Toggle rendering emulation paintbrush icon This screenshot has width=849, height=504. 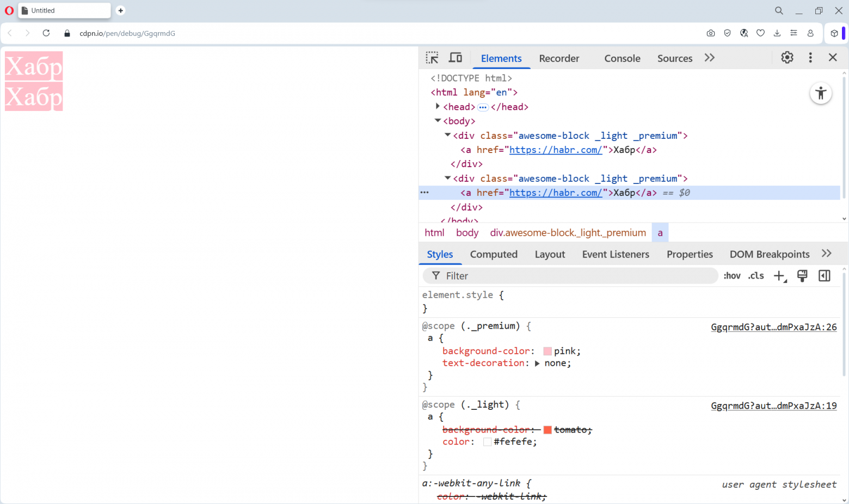(802, 276)
